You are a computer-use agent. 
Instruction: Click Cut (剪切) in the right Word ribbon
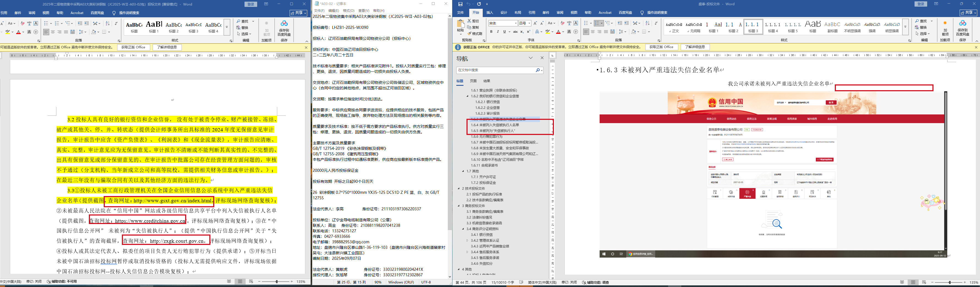473,21
